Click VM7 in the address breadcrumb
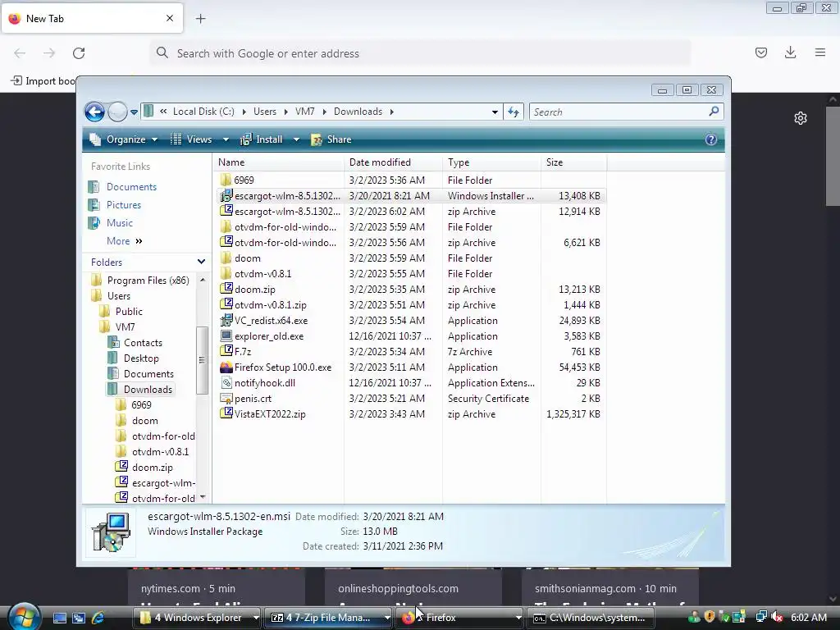 [x=305, y=112]
